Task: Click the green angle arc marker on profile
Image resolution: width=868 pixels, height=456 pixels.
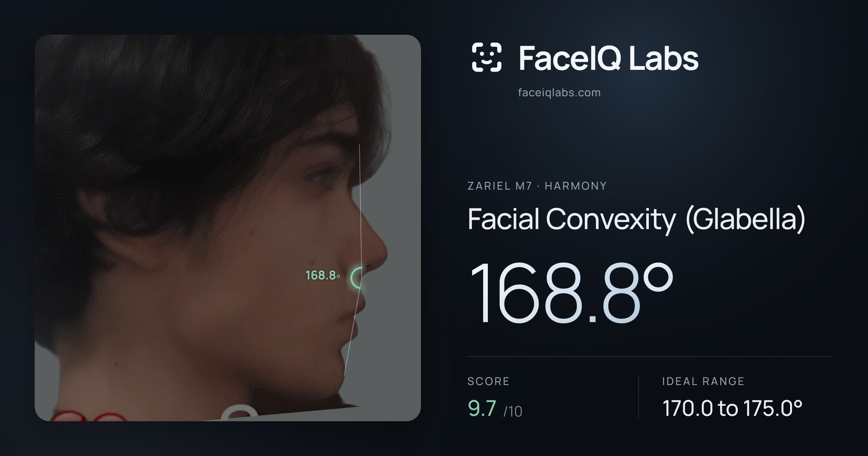Action: point(356,278)
